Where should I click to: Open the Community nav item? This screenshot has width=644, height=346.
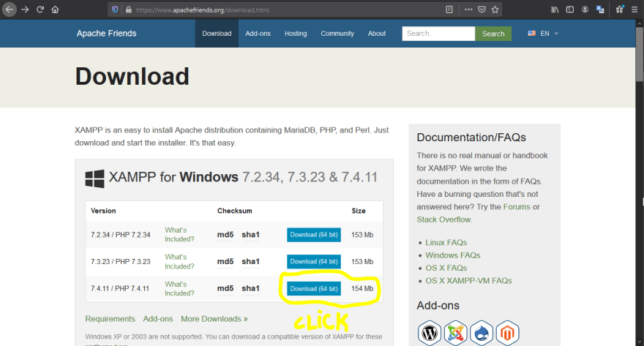click(x=337, y=34)
